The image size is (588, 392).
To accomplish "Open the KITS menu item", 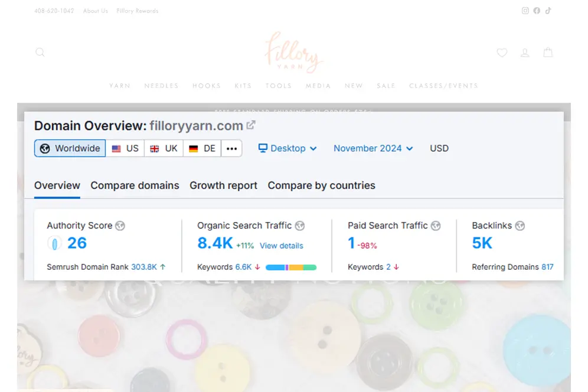I will tap(243, 86).
